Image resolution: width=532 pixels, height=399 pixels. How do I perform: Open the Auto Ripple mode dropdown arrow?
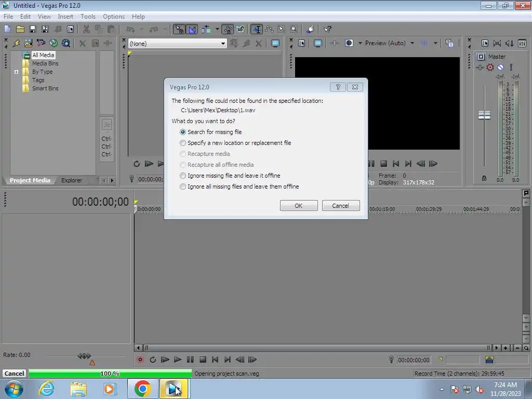coord(217,30)
